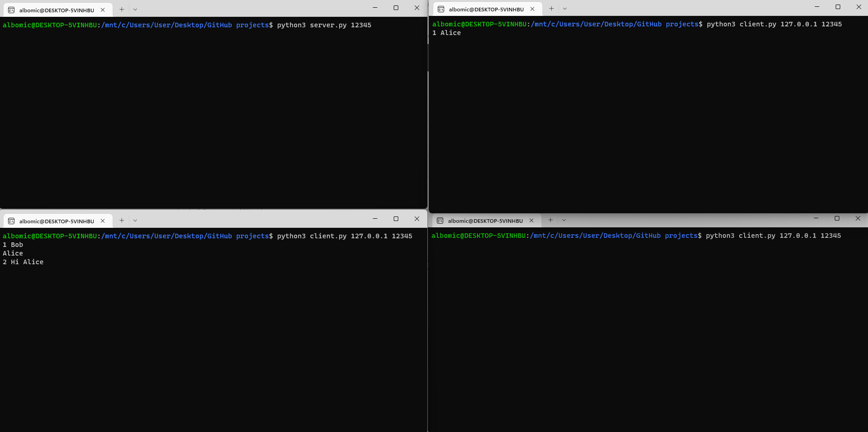This screenshot has width=868, height=432.
Task: Open the tab dropdown in the top-right window
Action: point(564,9)
